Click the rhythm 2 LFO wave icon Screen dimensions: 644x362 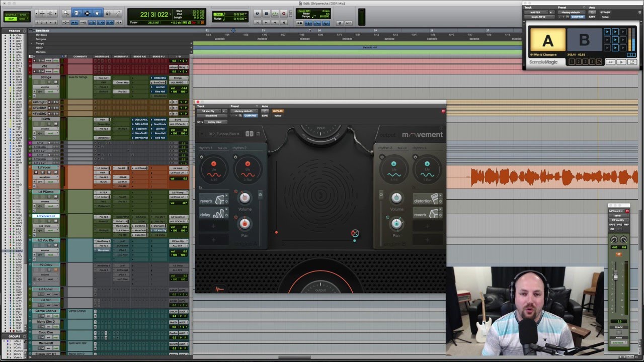click(248, 175)
